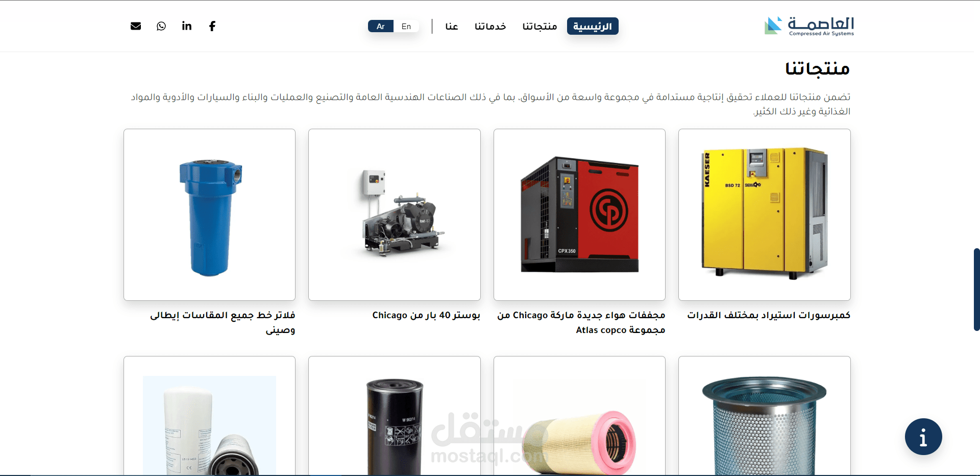This screenshot has width=980, height=476.
Task: Open the LinkedIn icon link
Action: click(x=187, y=26)
